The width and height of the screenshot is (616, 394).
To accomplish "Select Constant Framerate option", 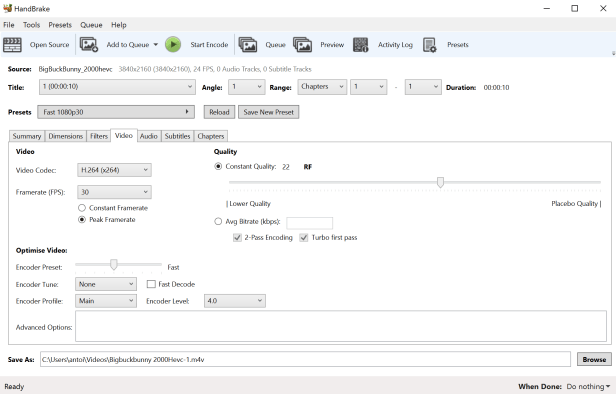I will [x=82, y=208].
